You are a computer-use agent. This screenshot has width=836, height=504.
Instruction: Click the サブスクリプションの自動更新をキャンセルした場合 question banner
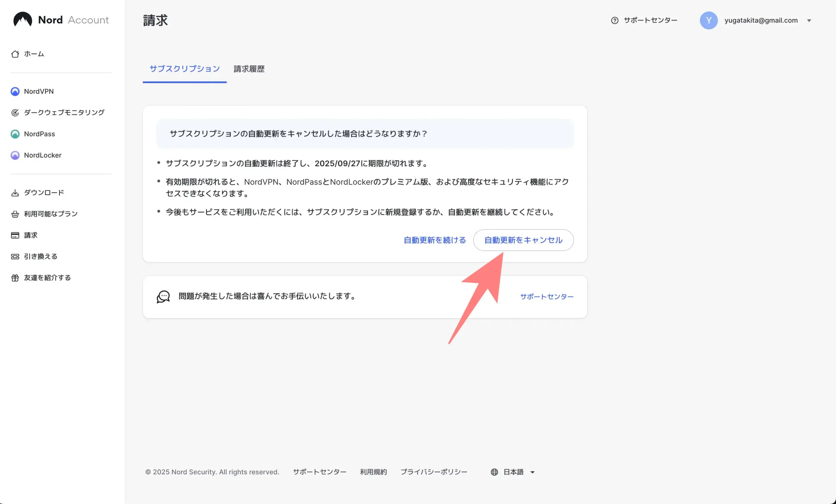(365, 134)
